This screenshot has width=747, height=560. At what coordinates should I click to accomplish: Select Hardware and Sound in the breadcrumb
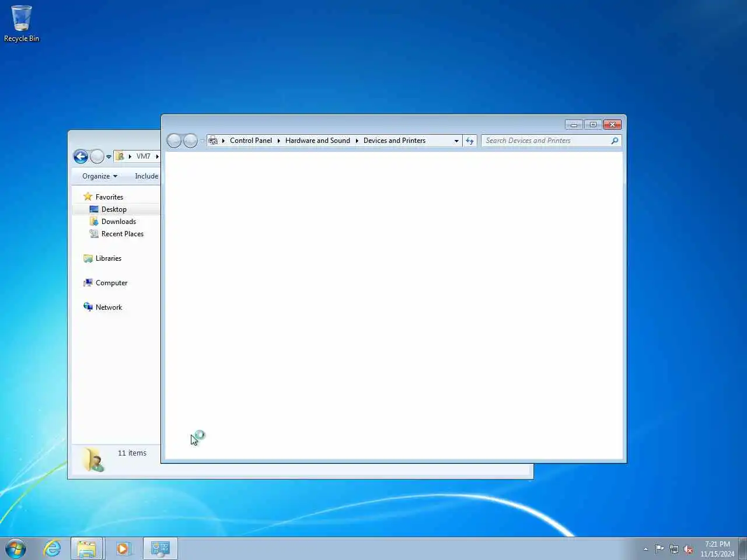click(317, 141)
